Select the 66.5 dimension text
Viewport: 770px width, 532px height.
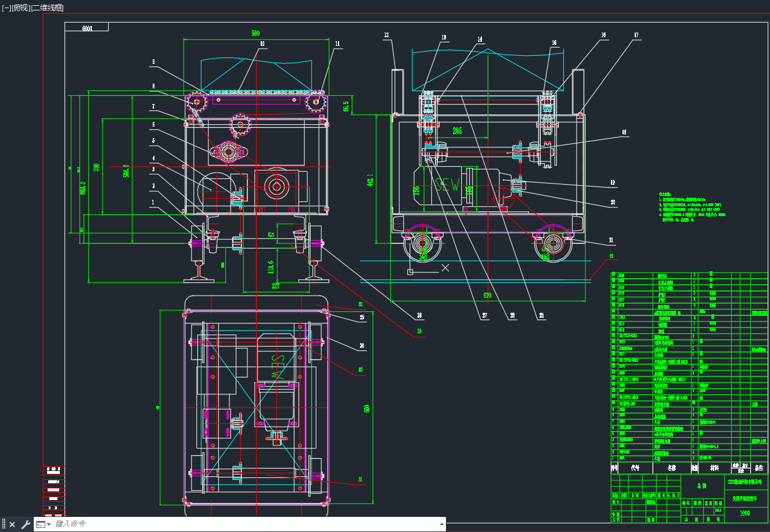(346, 106)
